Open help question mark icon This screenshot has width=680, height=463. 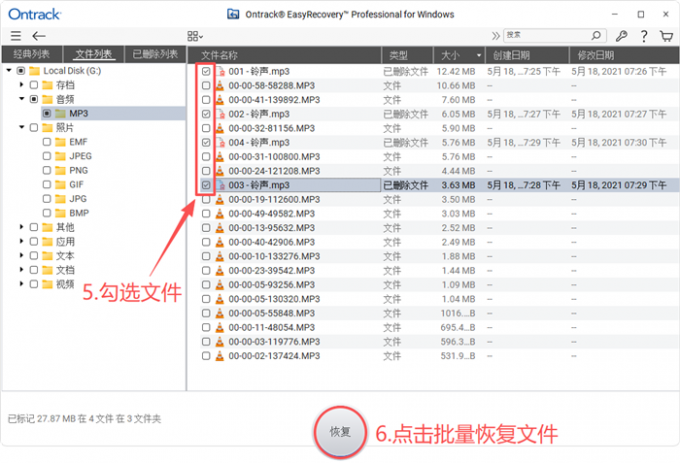[x=644, y=36]
